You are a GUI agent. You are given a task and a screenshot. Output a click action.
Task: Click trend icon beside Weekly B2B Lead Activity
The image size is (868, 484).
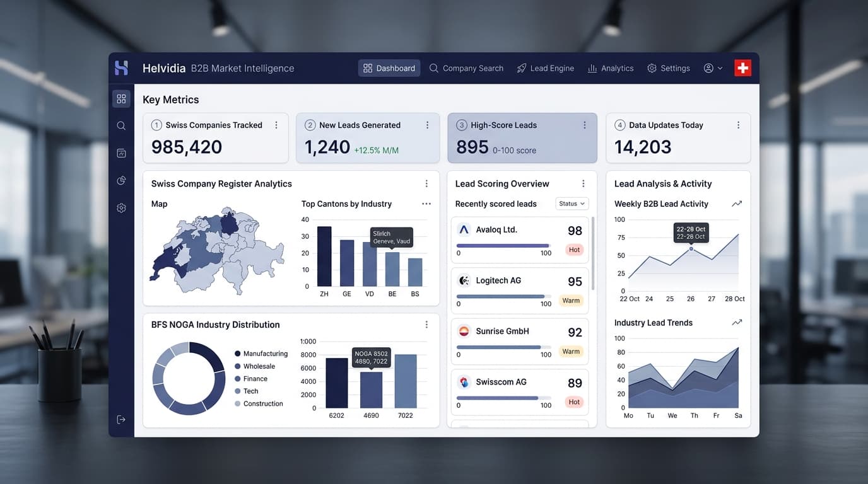pyautogui.click(x=736, y=204)
